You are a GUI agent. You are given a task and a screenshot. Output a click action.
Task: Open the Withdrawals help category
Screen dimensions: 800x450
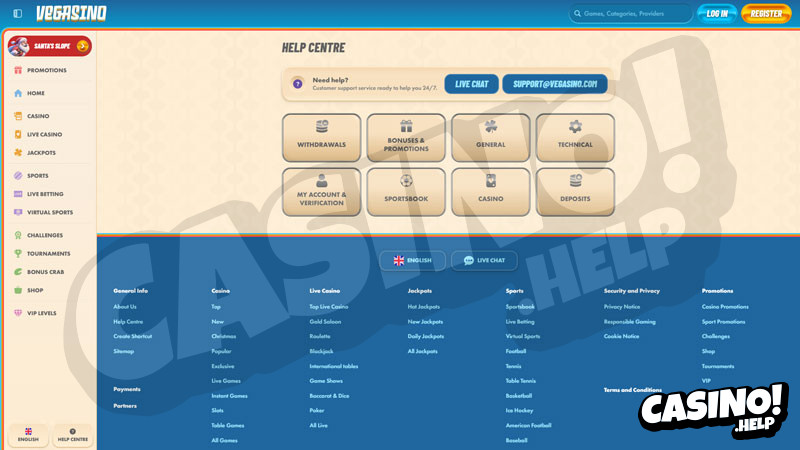click(x=321, y=138)
